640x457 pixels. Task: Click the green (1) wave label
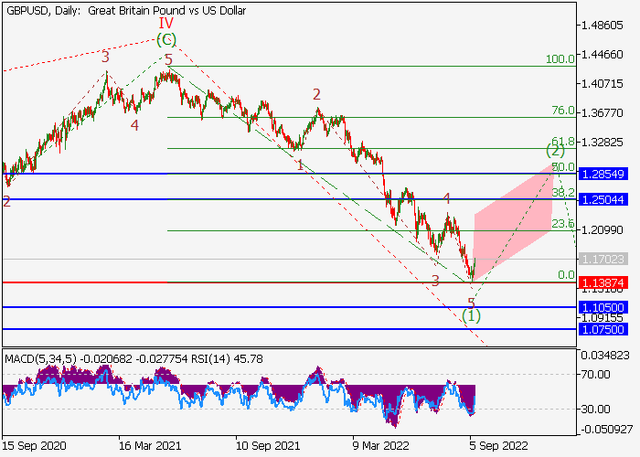coord(473,315)
